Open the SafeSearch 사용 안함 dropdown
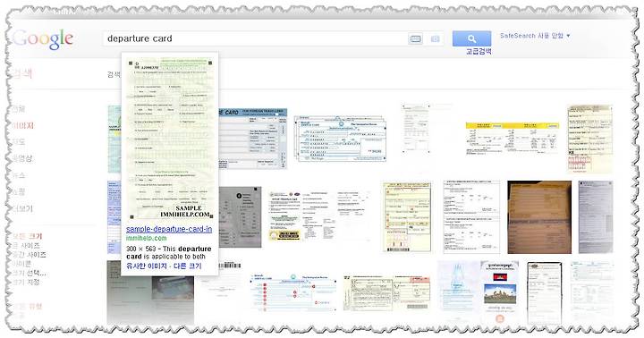The image size is (644, 338). [535, 36]
